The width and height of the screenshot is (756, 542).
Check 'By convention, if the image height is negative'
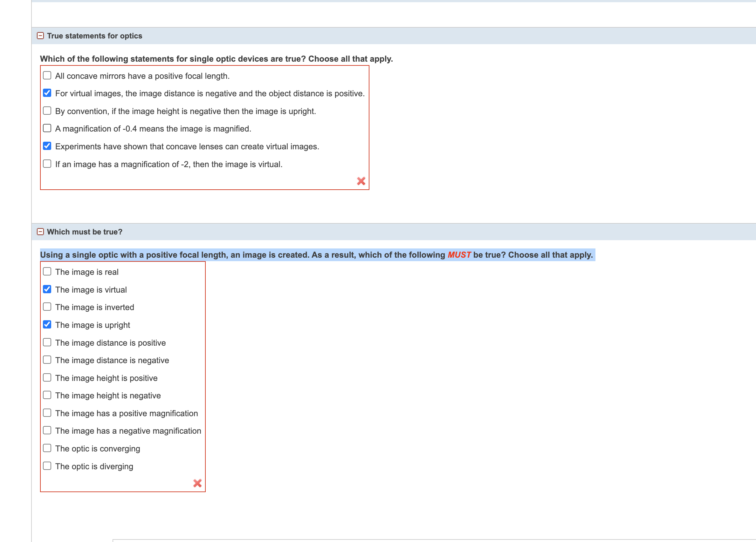tap(47, 111)
